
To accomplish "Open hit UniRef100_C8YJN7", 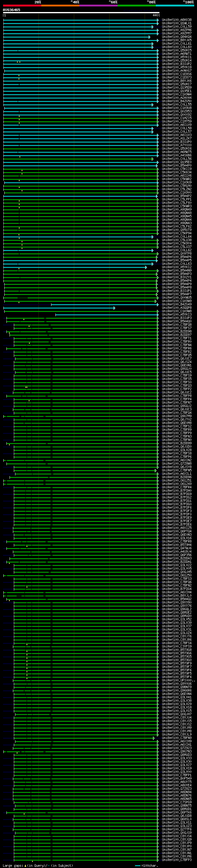I will click(x=177, y=850).
